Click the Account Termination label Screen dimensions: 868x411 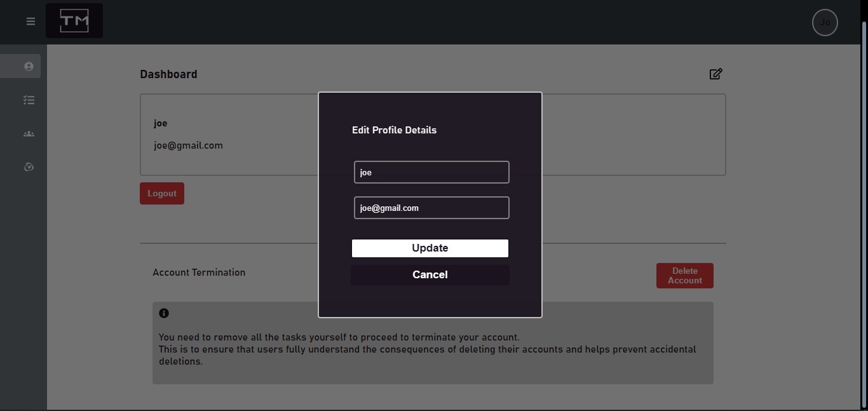tap(199, 273)
